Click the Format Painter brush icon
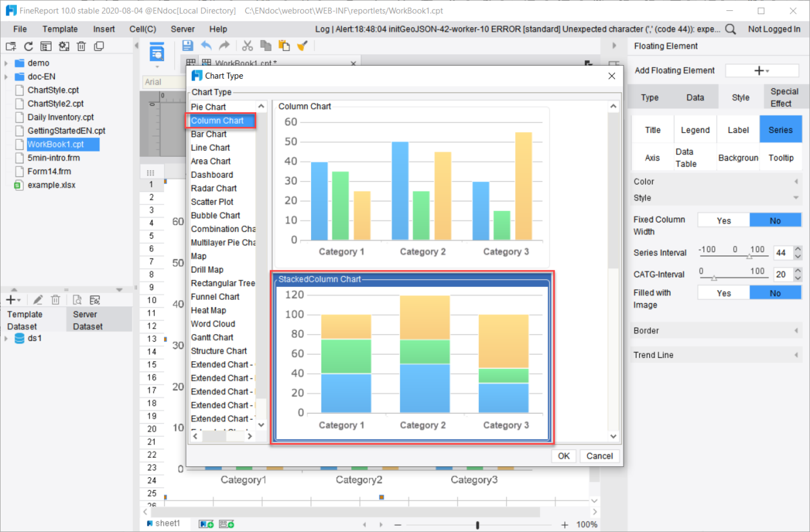This screenshot has width=810, height=532. click(302, 46)
